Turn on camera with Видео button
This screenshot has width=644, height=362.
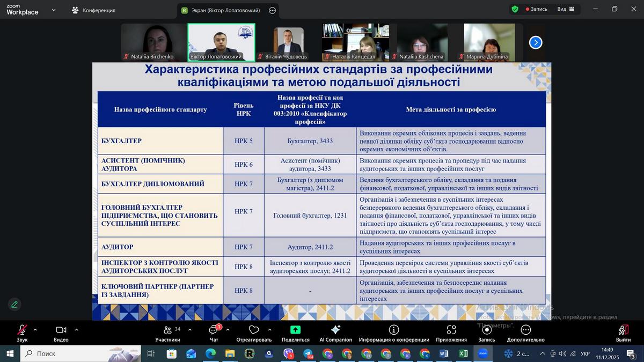(x=61, y=333)
